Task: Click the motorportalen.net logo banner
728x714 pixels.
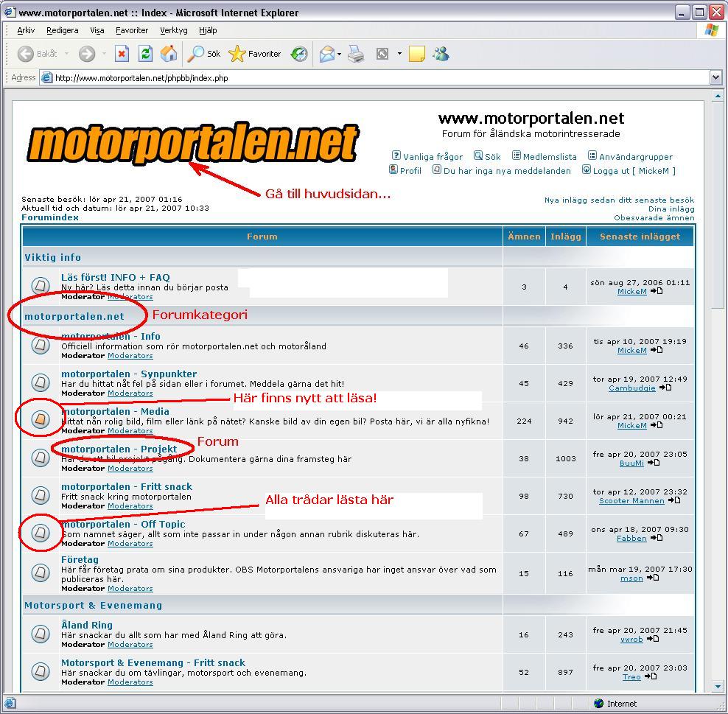Action: click(192, 143)
